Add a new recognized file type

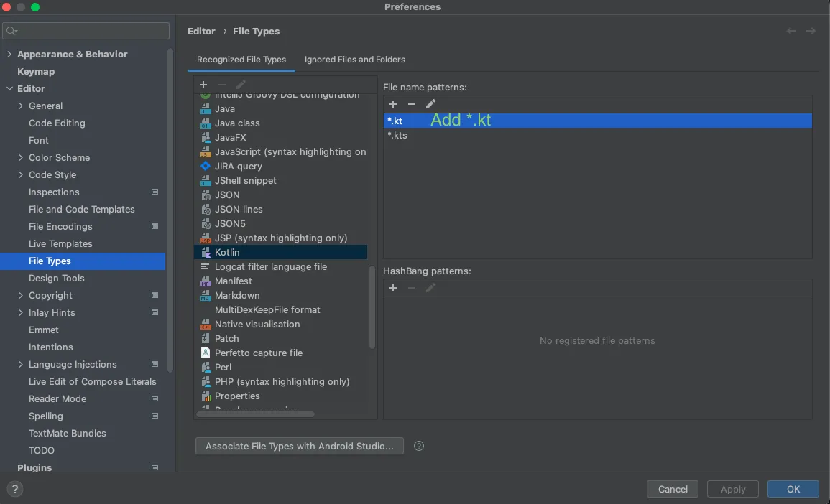(x=203, y=85)
